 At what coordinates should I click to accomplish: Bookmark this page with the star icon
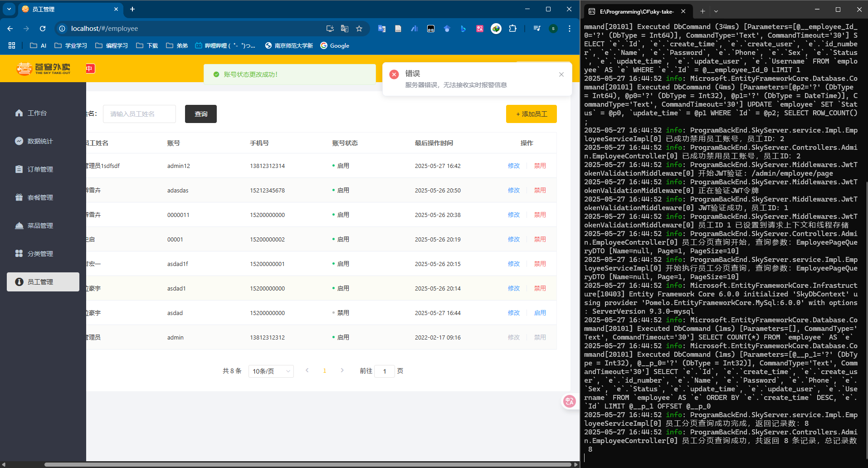tap(359, 29)
